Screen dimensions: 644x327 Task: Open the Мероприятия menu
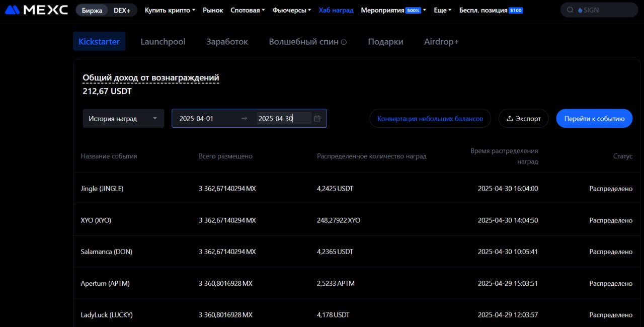tap(393, 10)
